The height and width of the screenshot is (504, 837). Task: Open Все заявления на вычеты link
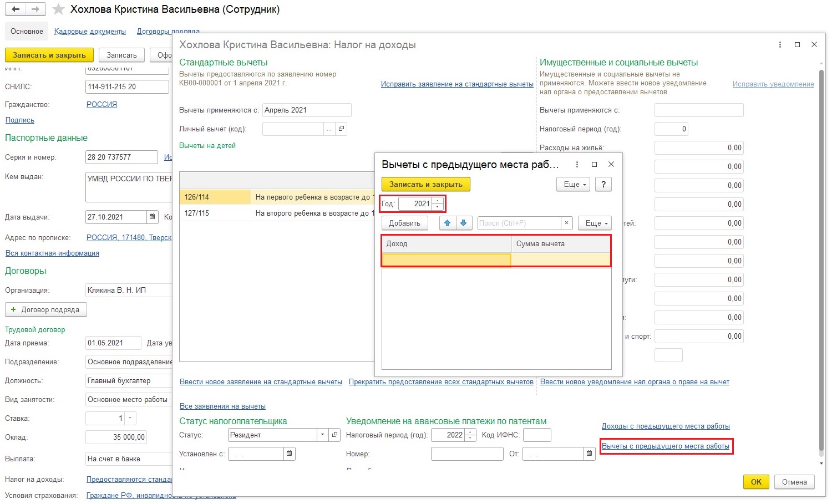pos(222,406)
